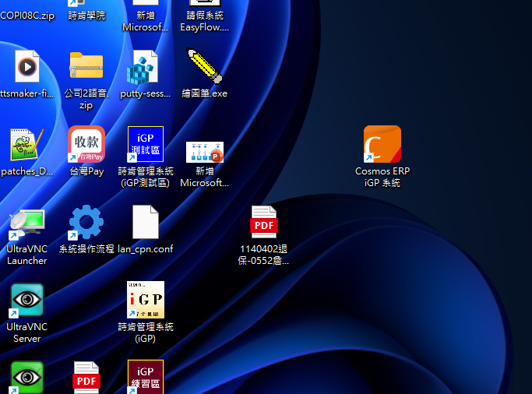Select the green eye icon at bottom
This screenshot has height=394, width=532.
point(27,378)
